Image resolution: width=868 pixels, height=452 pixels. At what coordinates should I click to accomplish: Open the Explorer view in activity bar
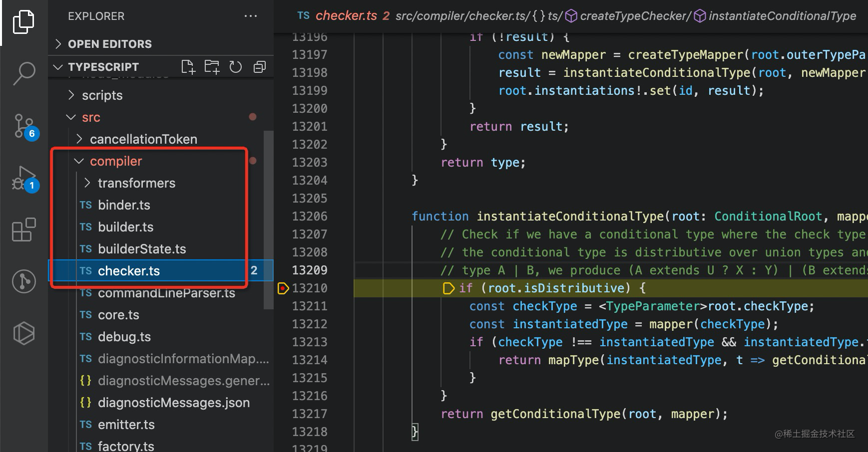pos(23,22)
